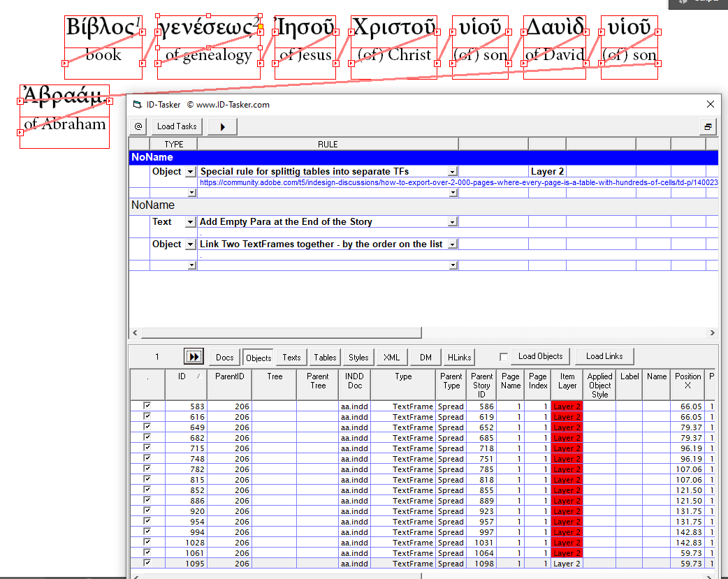Click the window icon at toolbar's right end
The height and width of the screenshot is (579, 728).
(x=708, y=126)
